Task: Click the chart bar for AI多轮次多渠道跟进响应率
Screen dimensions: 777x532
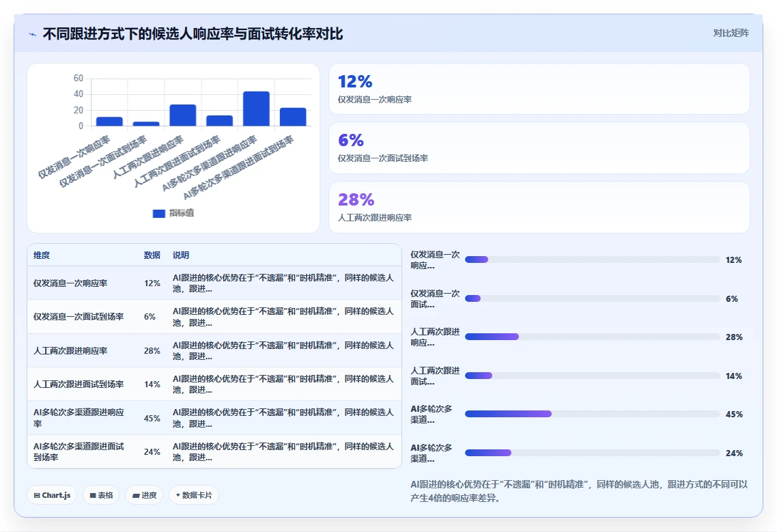Action: tap(256, 109)
